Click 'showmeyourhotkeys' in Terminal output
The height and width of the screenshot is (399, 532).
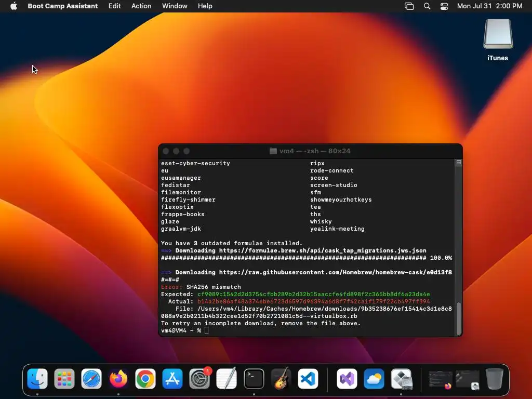[341, 199]
